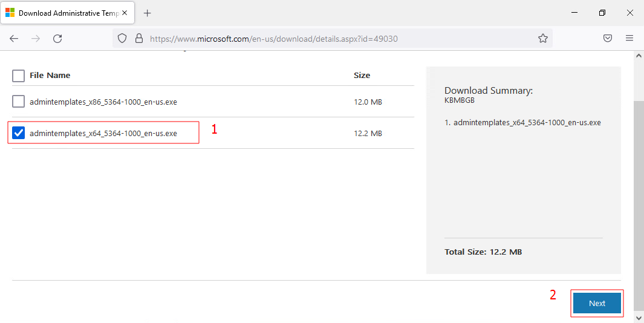This screenshot has width=644, height=323.
Task: Check the admintemplates_x86 file checkbox
Action: (x=19, y=102)
